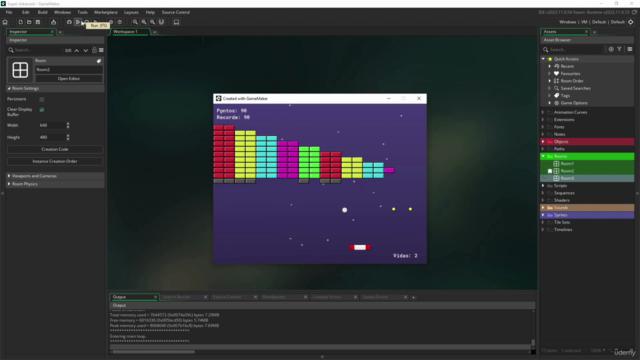Screen dimensions: 640x360
Task: Open target settings crosshair icon
Action: (x=631, y=22)
